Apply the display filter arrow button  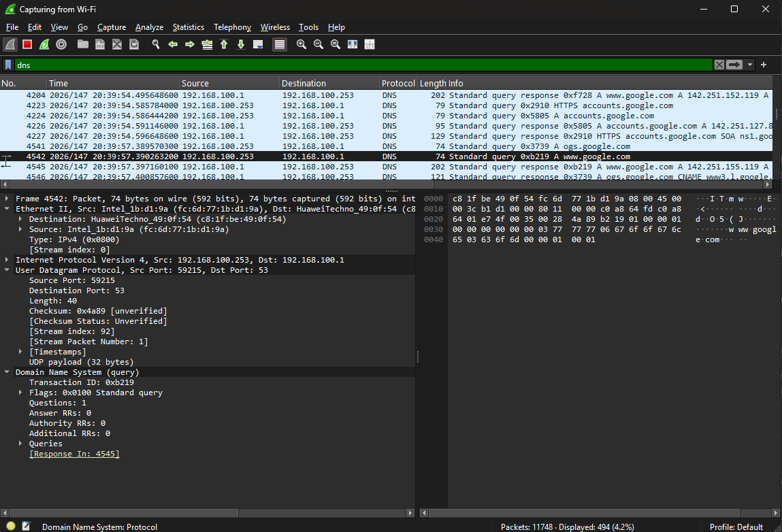coord(734,65)
